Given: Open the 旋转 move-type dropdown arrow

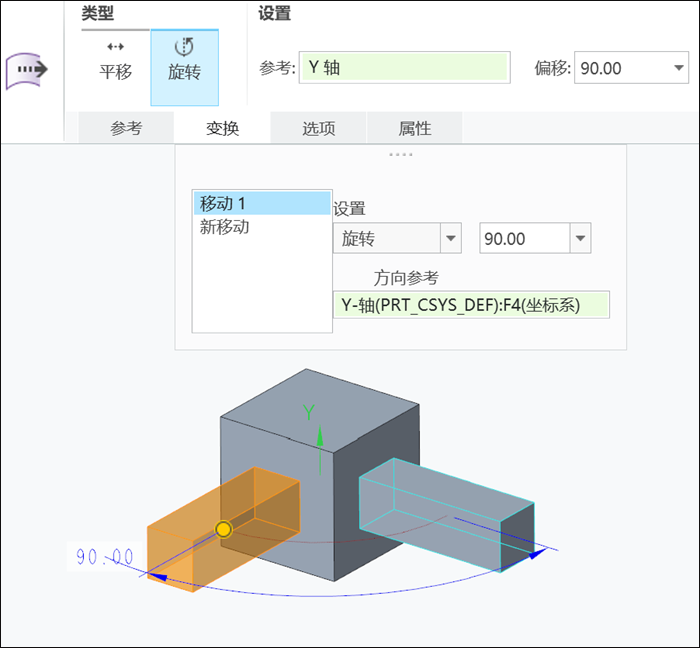Looking at the screenshot, I should point(451,238).
